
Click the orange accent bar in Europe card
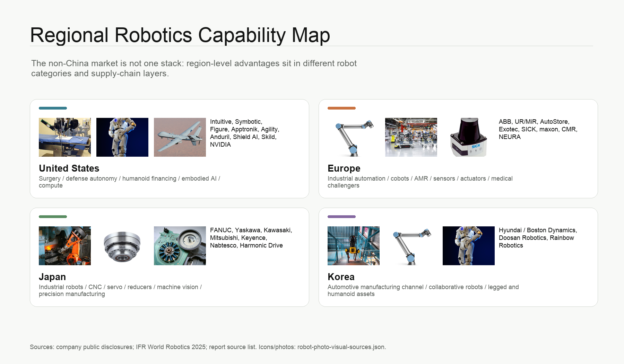point(341,108)
